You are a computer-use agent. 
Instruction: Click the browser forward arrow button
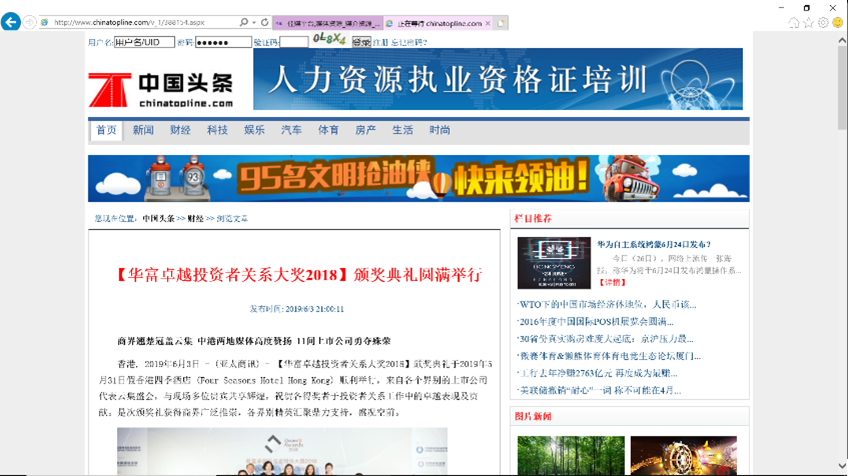[30, 22]
